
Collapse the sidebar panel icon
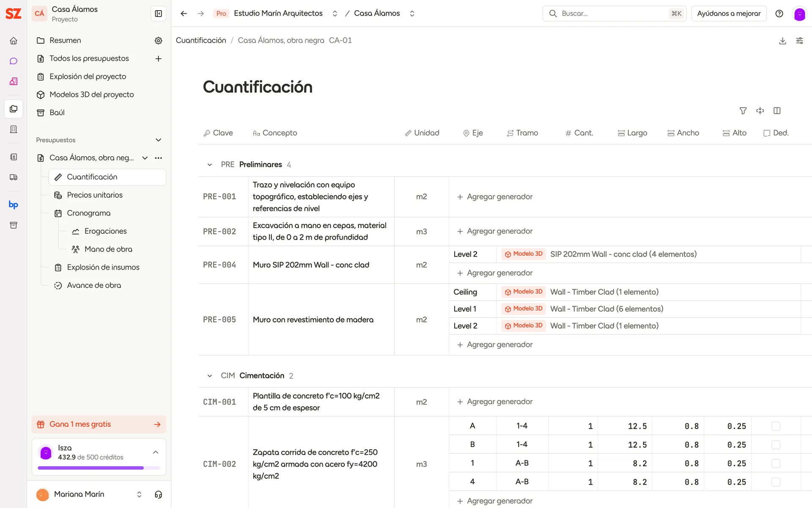pyautogui.click(x=158, y=14)
